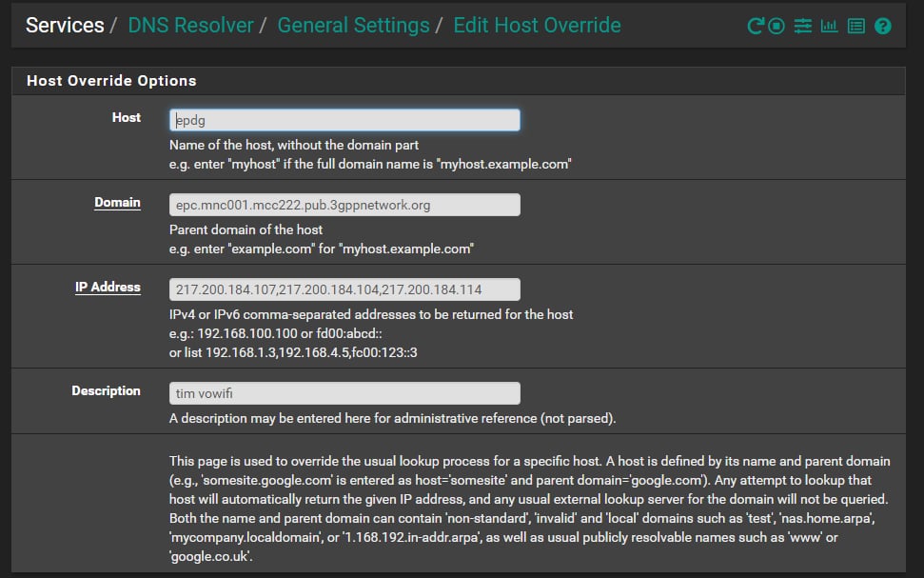Screen dimensions: 924x578
Task: Click the underlined Domain label
Action: coord(117,202)
